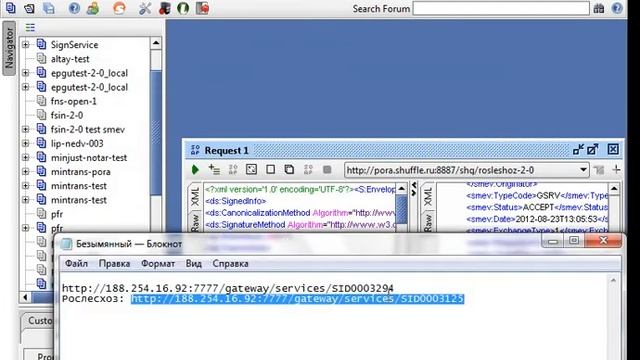This screenshot has height=360, width=640.
Task: Click the help icon at far right of toolbar
Action: point(617,8)
